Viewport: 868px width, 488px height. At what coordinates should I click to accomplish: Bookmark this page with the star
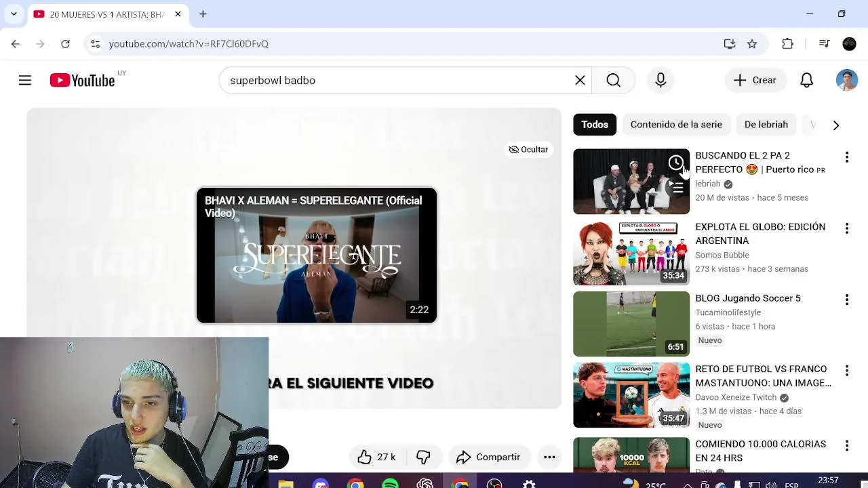(x=752, y=44)
